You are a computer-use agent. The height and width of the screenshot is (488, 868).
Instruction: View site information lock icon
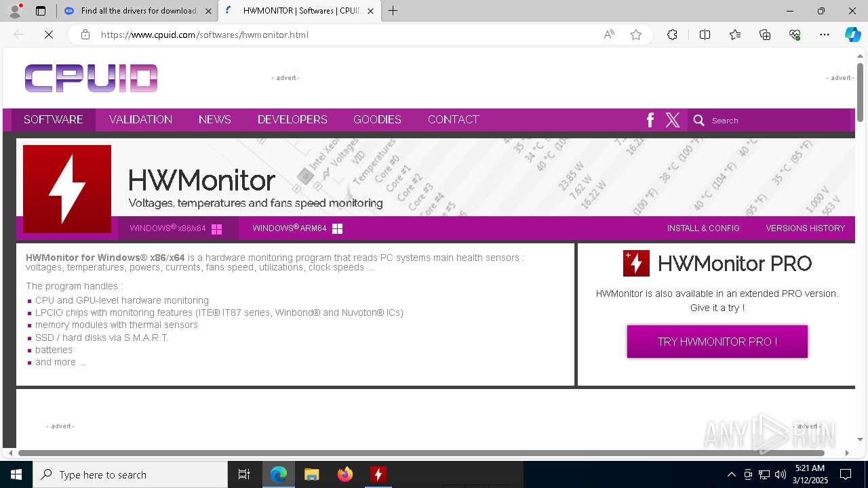[x=85, y=35]
